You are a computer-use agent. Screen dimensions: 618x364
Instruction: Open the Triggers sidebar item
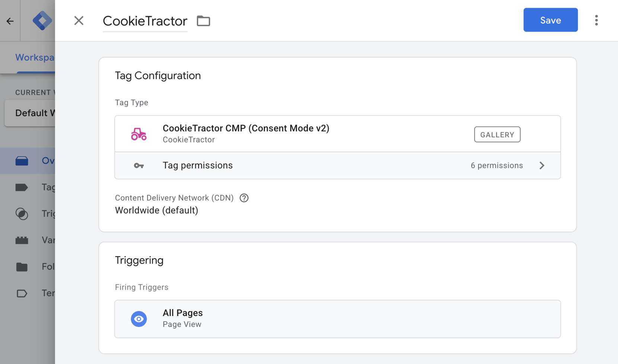click(35, 213)
